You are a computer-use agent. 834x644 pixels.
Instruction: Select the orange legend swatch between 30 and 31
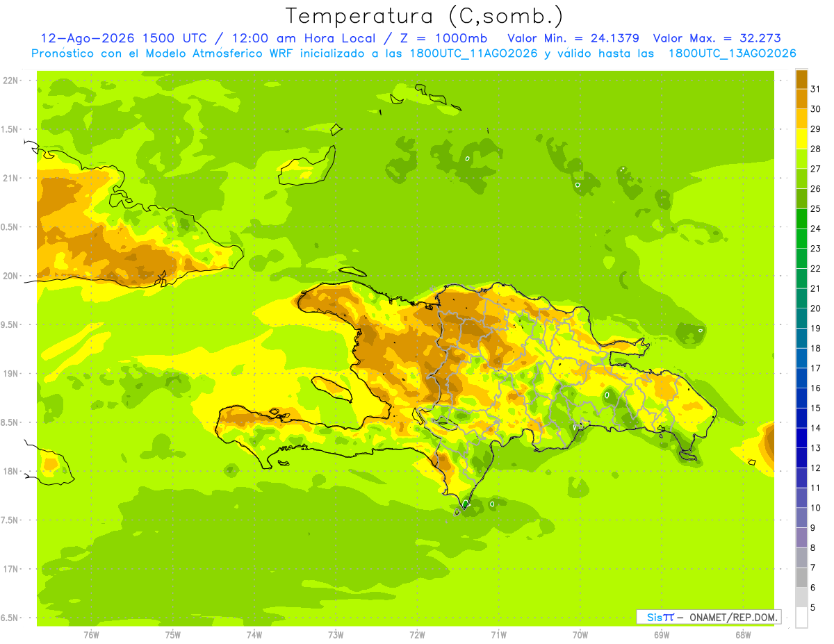click(801, 99)
